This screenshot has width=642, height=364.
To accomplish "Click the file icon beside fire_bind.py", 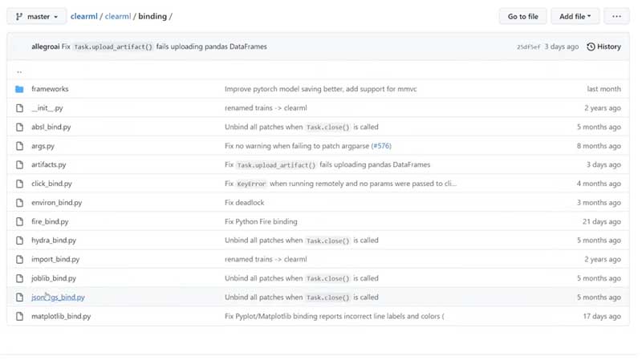I will [x=19, y=221].
